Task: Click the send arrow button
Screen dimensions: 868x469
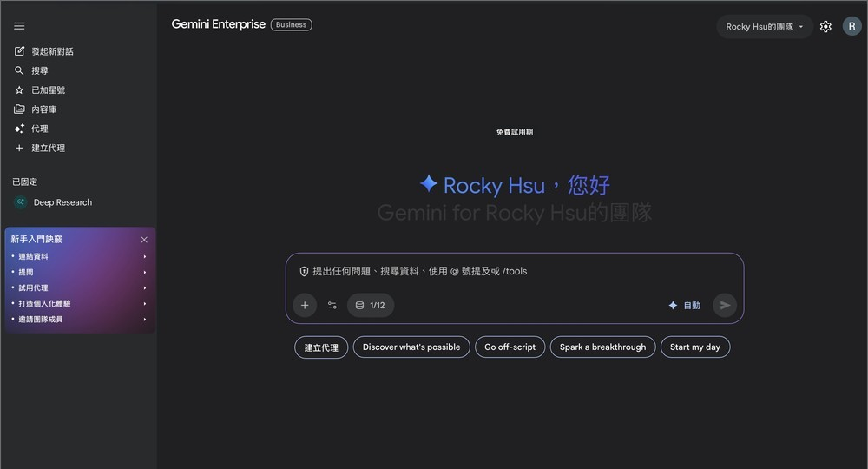Action: click(x=725, y=305)
